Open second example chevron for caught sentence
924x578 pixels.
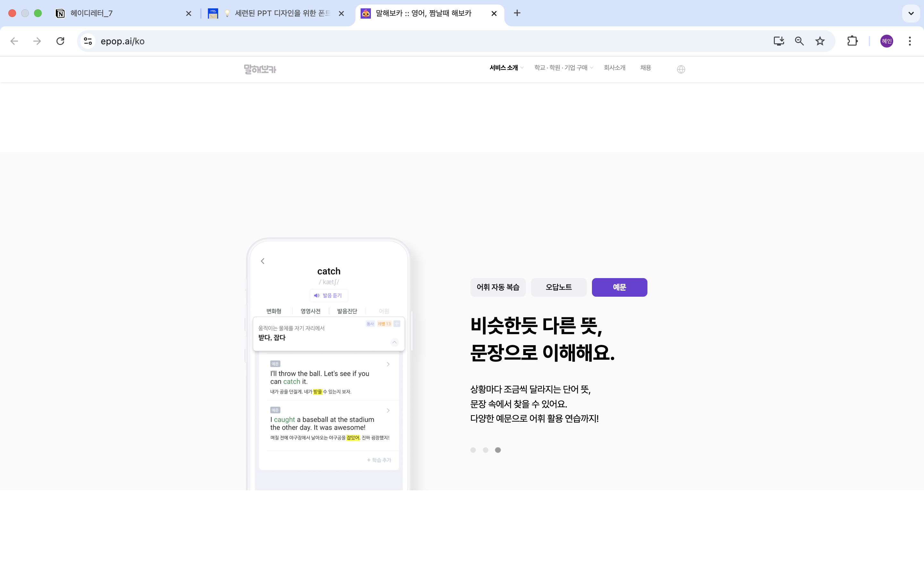point(388,411)
